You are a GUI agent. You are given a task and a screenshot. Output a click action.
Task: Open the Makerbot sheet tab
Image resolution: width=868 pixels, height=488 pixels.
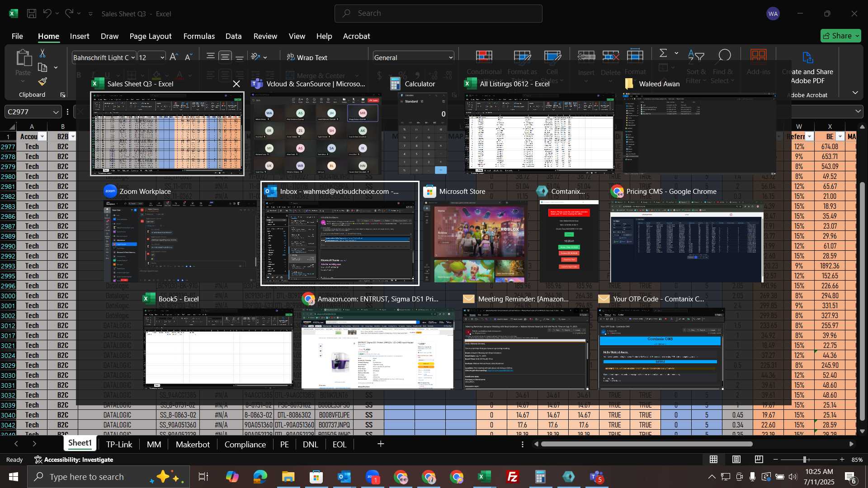[193, 444]
